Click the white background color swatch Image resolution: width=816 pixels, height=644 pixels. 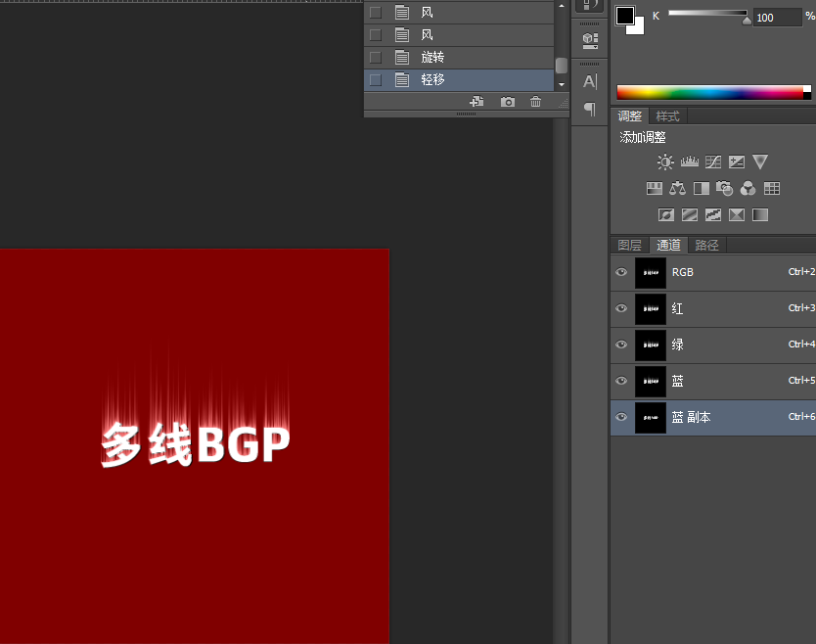(639, 28)
